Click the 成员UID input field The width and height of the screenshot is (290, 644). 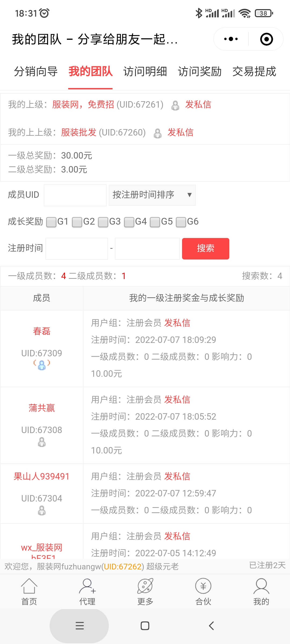pos(75,195)
